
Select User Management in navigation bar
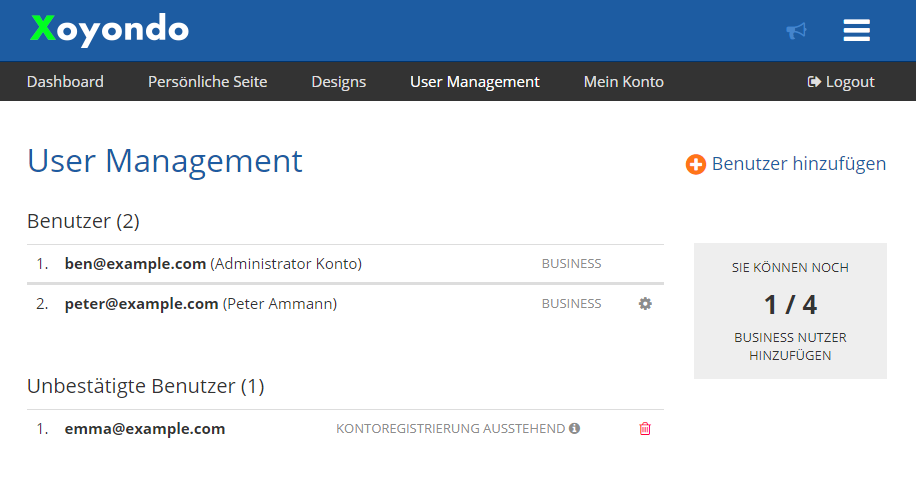[x=475, y=82]
